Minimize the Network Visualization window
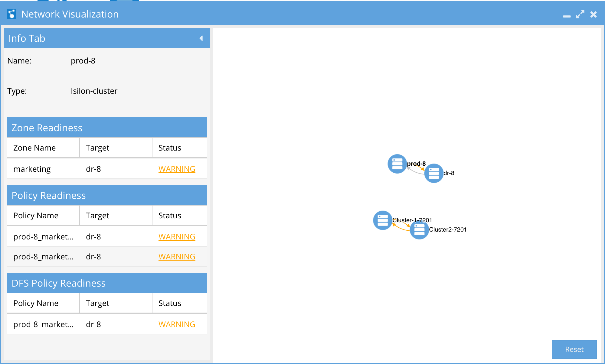Viewport: 605px width, 364px height. (567, 16)
